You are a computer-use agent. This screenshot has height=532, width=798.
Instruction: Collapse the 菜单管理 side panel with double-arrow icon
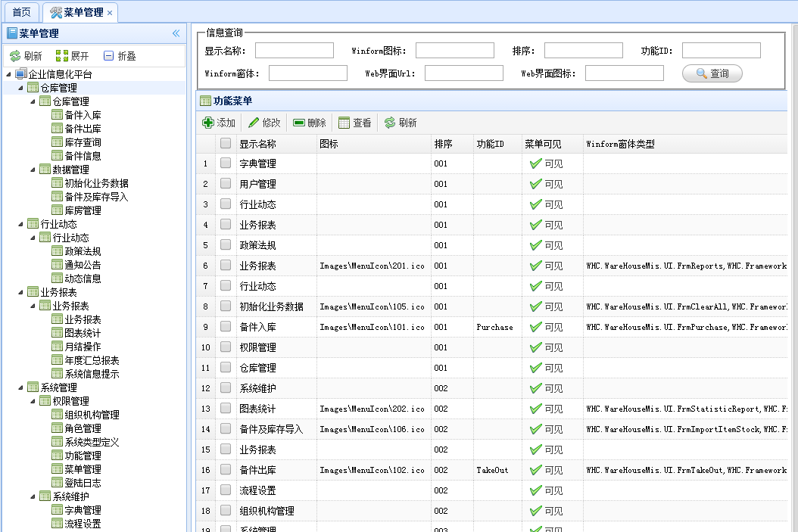click(x=176, y=33)
